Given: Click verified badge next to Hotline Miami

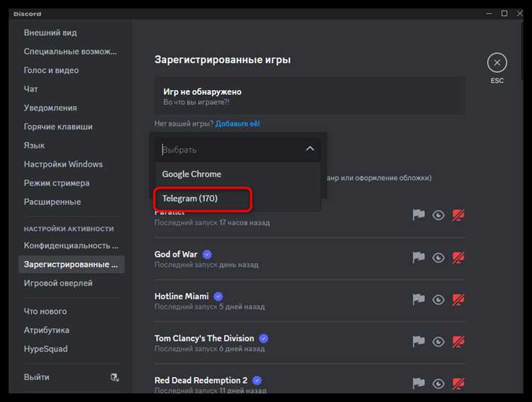Looking at the screenshot, I should (x=218, y=296).
